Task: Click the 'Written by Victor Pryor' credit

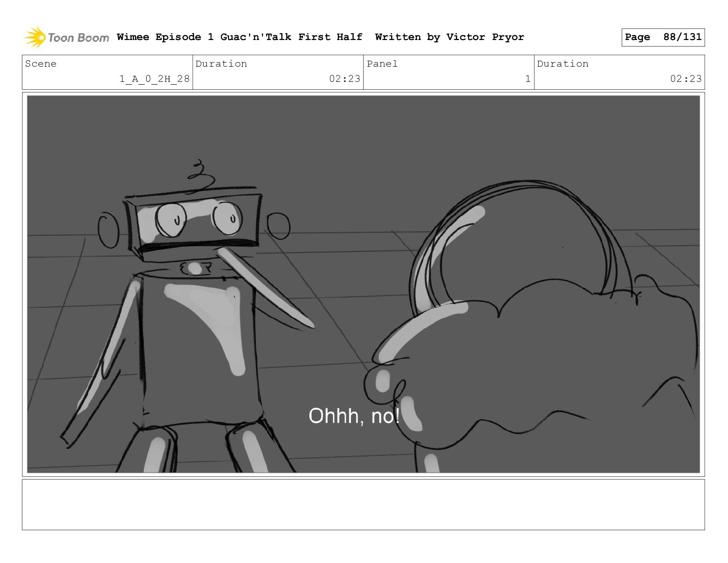Action: 449,37
